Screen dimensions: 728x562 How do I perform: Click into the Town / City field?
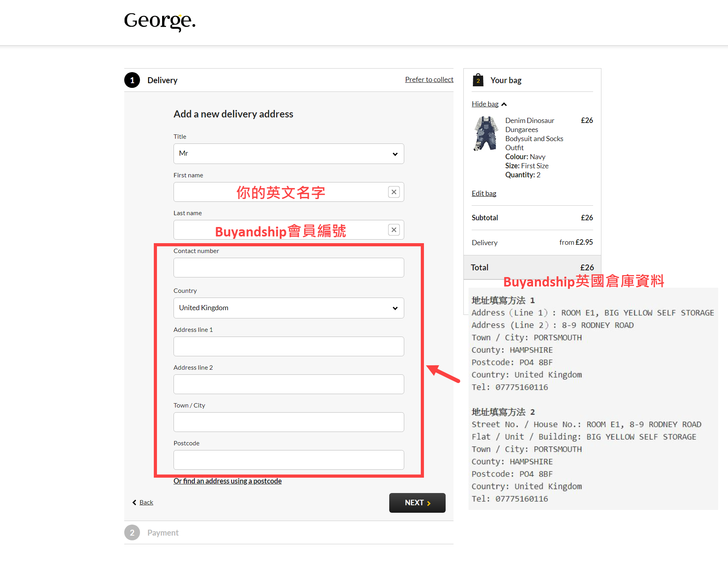tap(289, 422)
